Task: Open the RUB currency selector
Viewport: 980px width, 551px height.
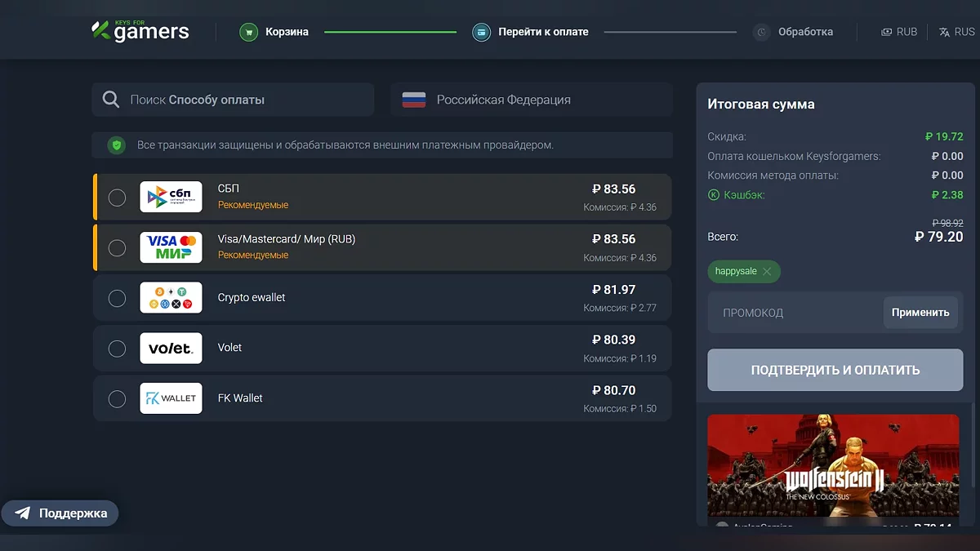Action: point(899,32)
